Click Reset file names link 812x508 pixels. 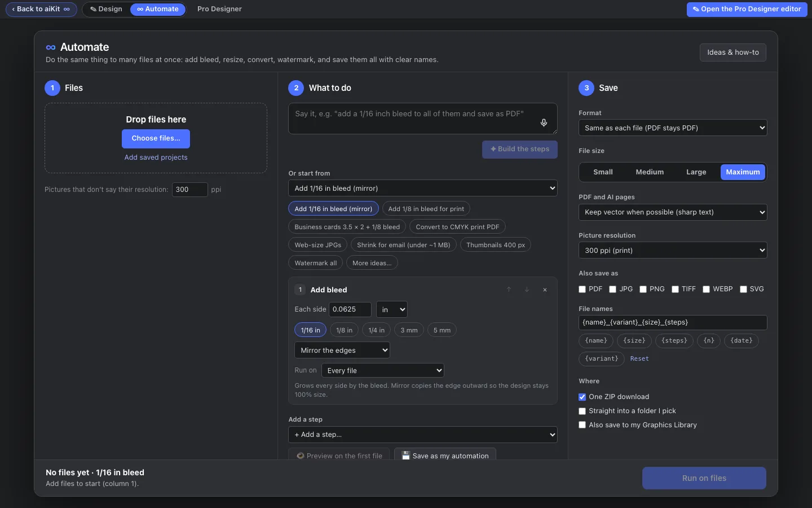click(x=639, y=359)
